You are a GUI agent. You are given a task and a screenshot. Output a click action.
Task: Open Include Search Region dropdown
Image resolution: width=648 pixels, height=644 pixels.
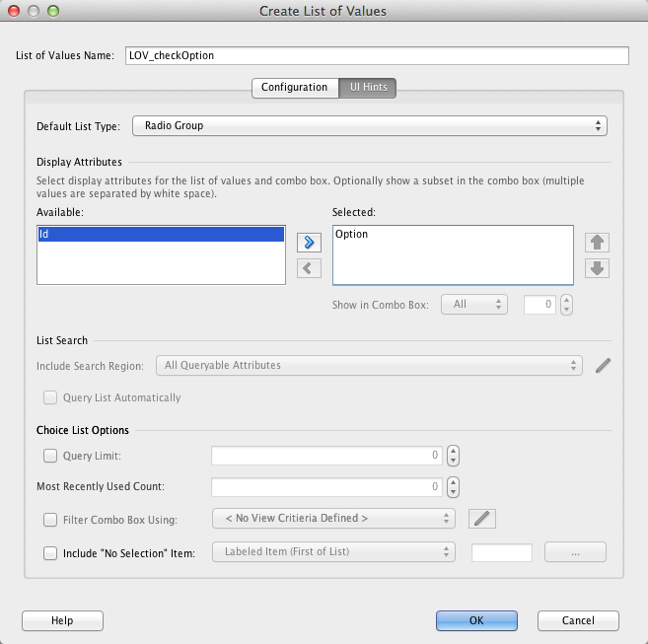(369, 366)
